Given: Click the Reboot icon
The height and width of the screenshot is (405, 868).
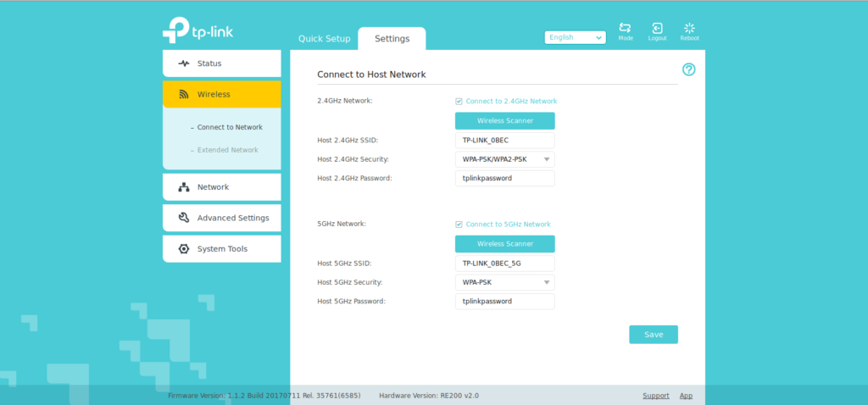Looking at the screenshot, I should (689, 29).
